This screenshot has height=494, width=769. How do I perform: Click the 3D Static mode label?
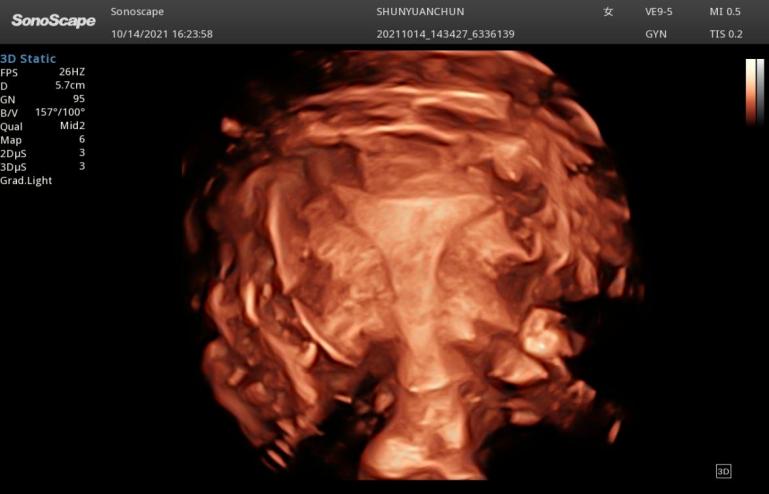pyautogui.click(x=28, y=59)
